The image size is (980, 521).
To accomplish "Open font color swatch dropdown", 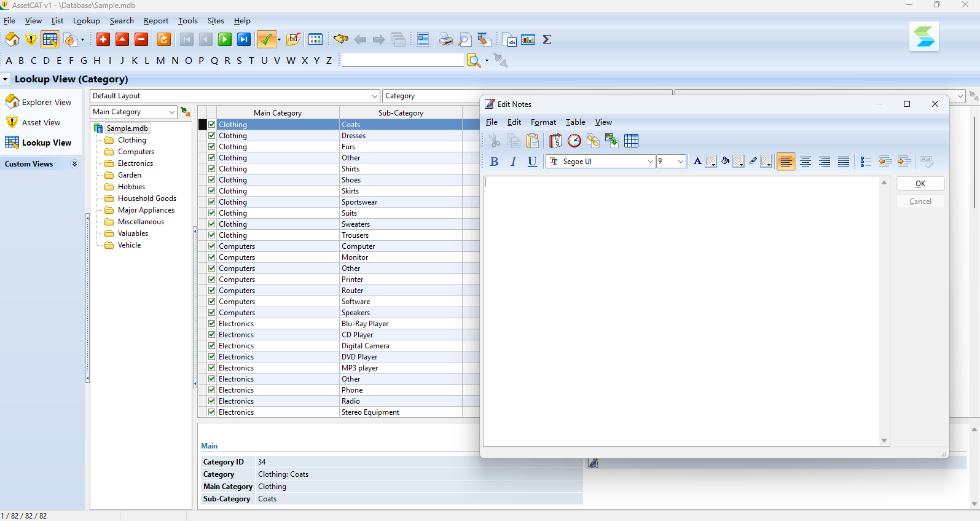I will (x=710, y=162).
